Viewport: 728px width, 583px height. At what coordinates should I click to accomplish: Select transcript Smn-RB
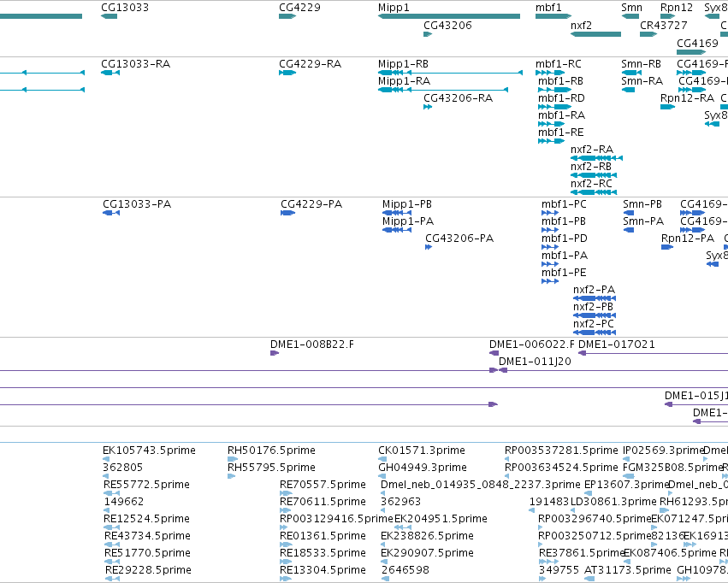[x=642, y=63]
